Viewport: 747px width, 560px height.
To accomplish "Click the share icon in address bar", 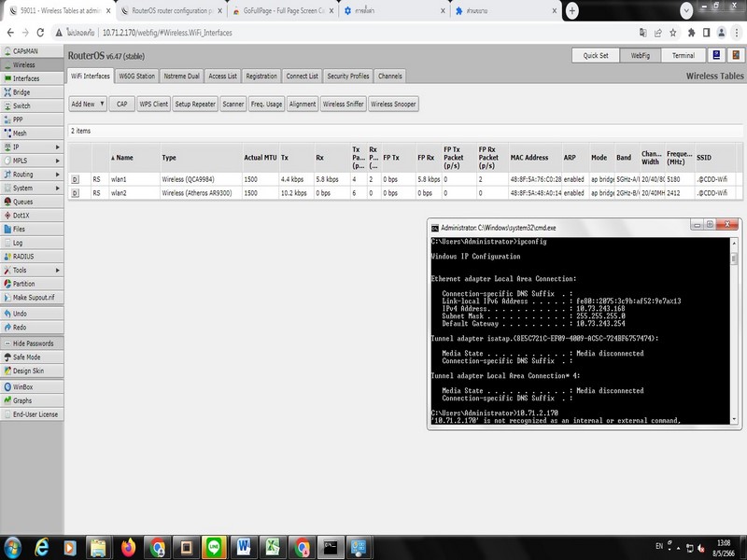I will 658,33.
